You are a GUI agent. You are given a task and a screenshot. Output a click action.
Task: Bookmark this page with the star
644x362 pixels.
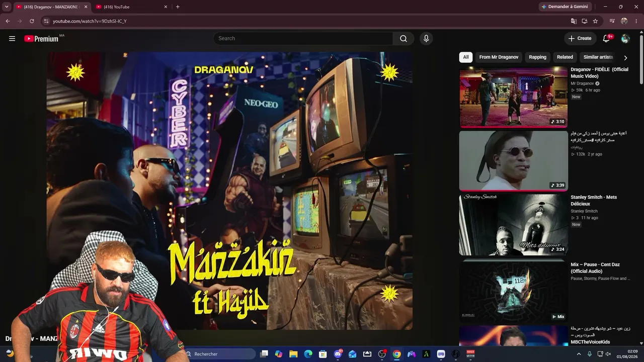(x=595, y=21)
